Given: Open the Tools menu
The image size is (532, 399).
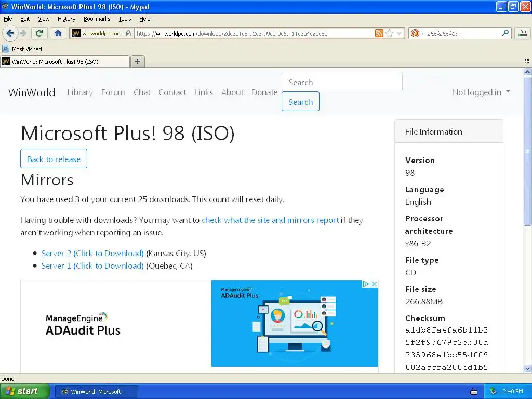Looking at the screenshot, I should pos(125,19).
